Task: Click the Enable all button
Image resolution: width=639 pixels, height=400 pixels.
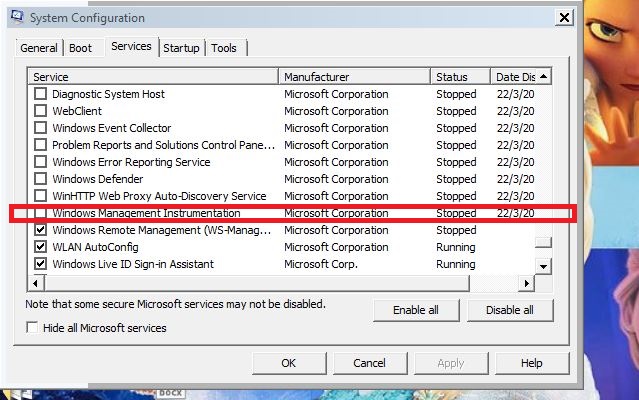Action: (416, 310)
